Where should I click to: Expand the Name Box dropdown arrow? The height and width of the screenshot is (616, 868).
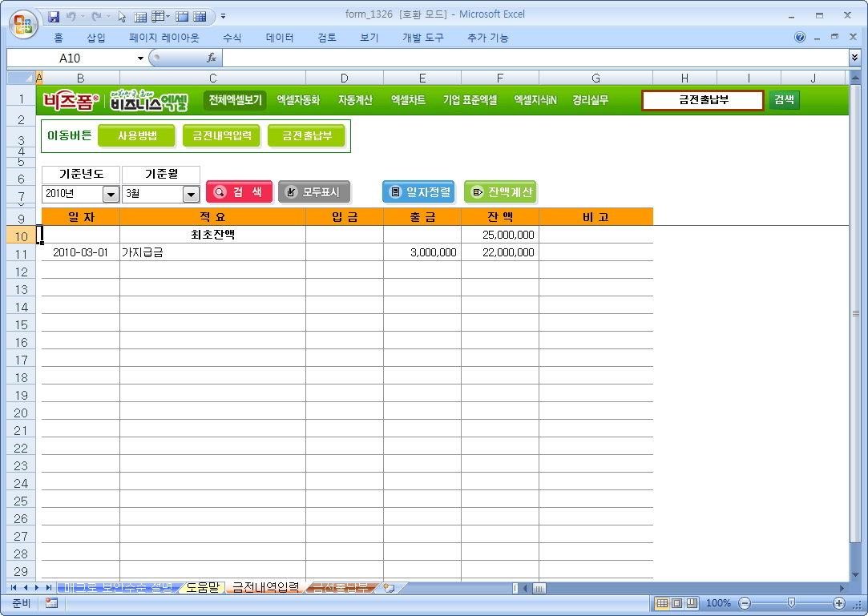pyautogui.click(x=141, y=58)
